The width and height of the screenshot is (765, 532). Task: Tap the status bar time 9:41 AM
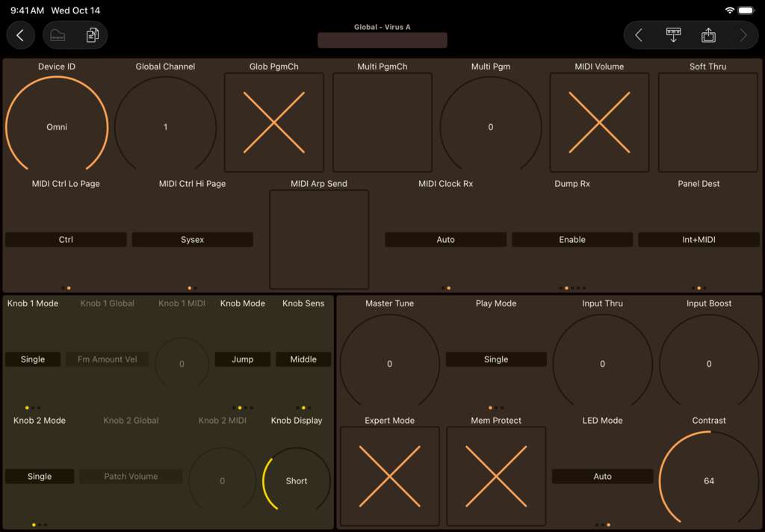pyautogui.click(x=28, y=10)
